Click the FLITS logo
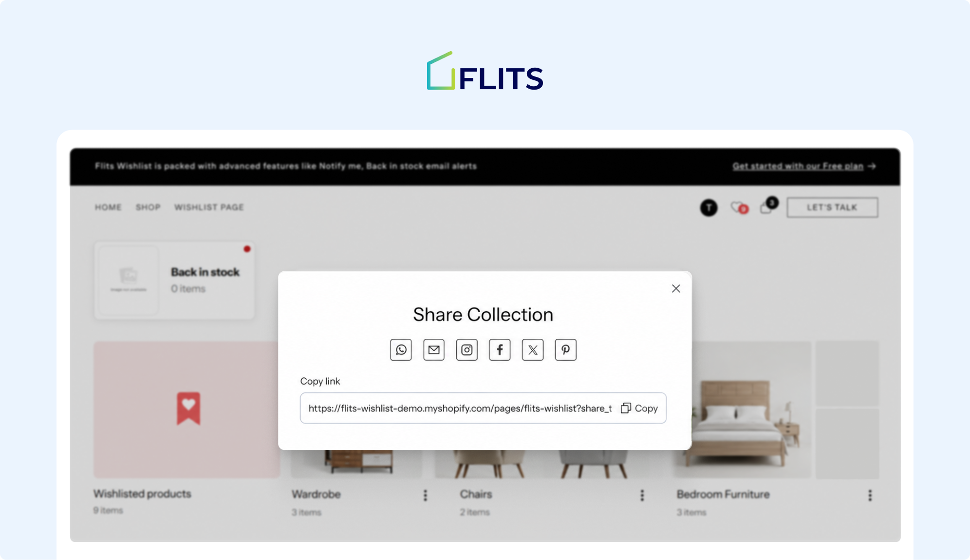The image size is (970, 560). click(x=485, y=71)
